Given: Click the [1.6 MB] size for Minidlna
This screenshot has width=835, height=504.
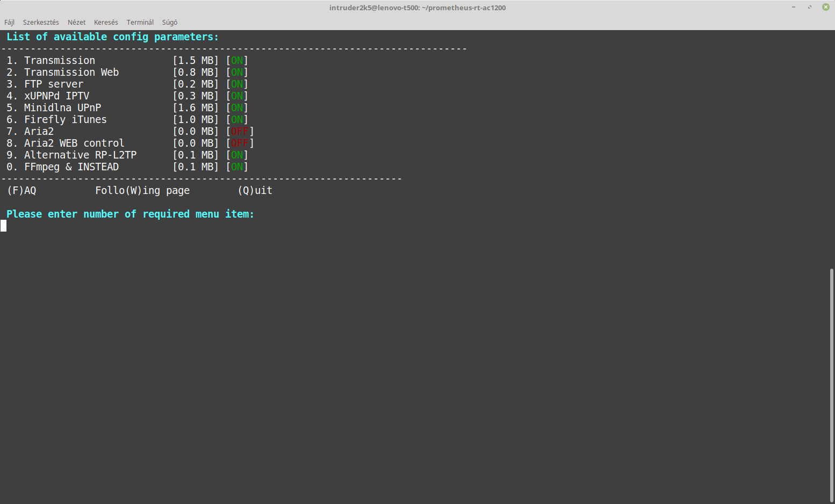Looking at the screenshot, I should [196, 107].
